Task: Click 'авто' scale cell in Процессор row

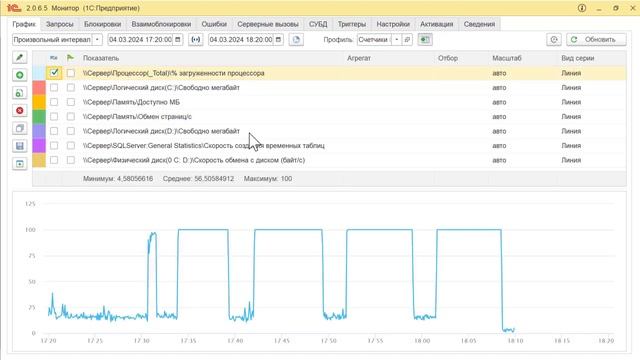Action: 499,73
